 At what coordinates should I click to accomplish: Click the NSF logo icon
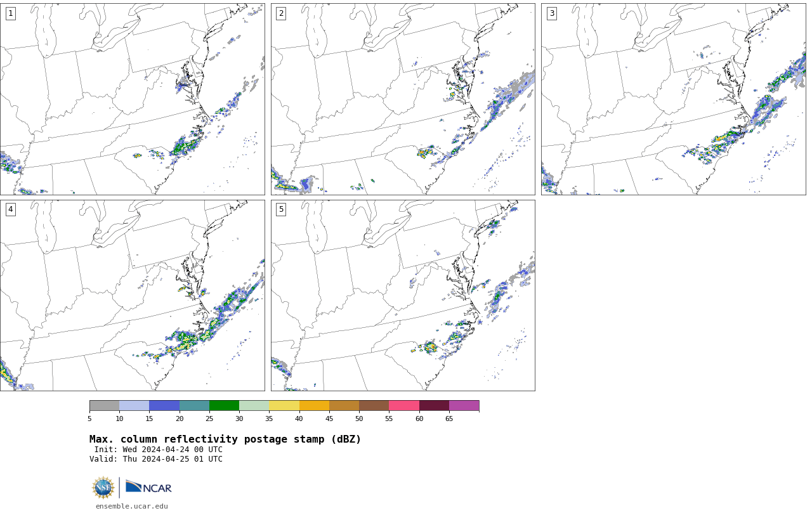(103, 488)
